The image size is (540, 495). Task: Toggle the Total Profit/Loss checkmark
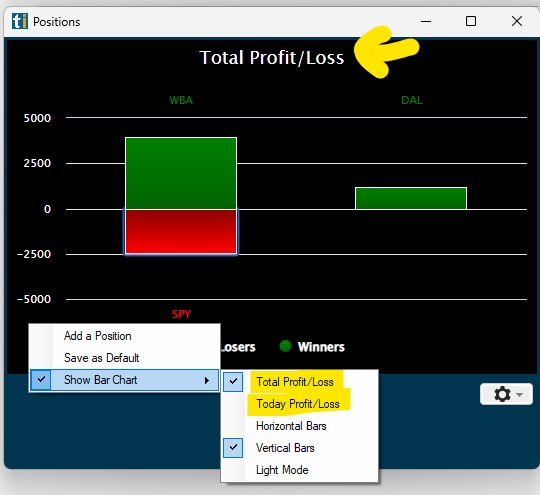click(x=233, y=381)
